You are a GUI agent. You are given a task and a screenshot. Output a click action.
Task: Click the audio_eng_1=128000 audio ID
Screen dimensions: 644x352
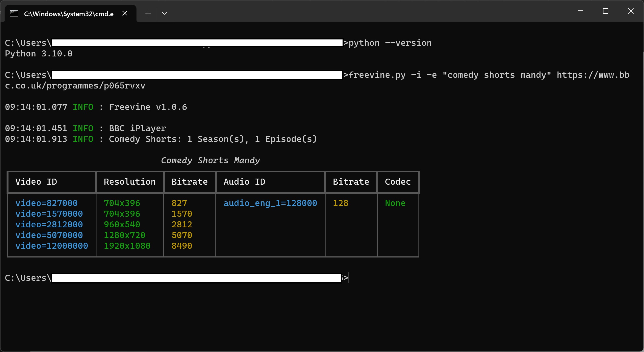pyautogui.click(x=270, y=203)
